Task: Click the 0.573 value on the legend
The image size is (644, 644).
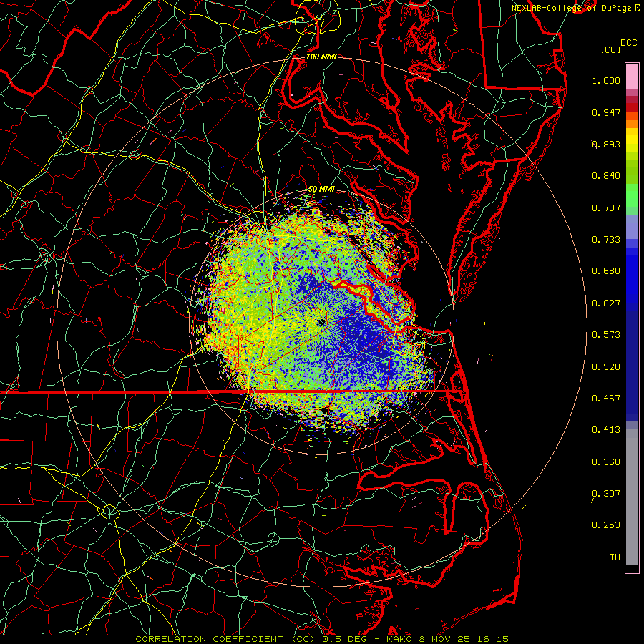Action: (x=606, y=335)
